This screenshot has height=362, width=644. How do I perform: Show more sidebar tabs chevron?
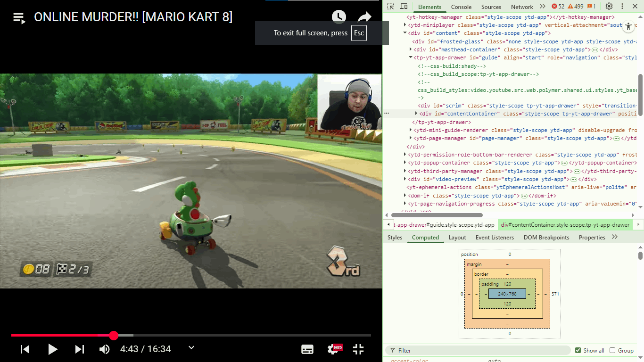click(x=614, y=237)
